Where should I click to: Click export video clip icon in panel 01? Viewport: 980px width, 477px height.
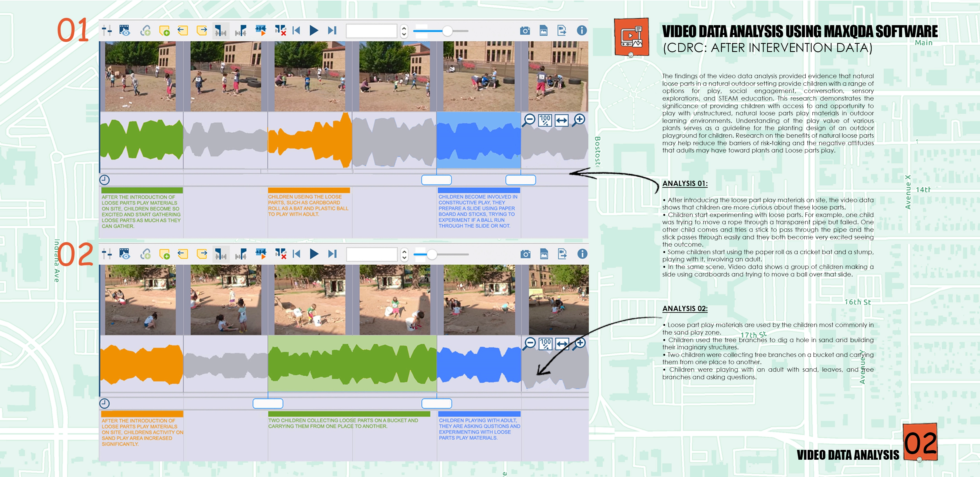[562, 30]
